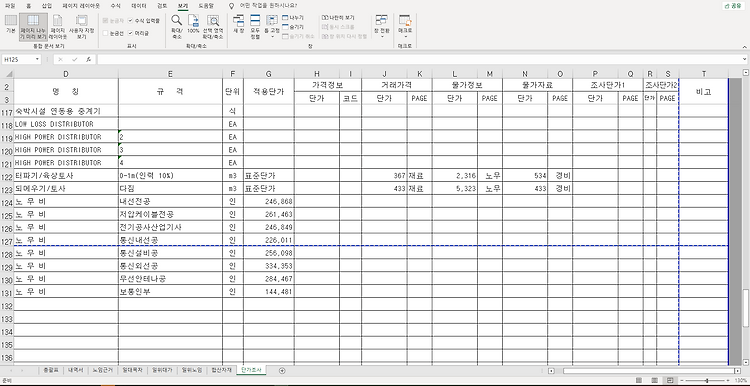The width and height of the screenshot is (750, 386).
Task: View Side by Side (나란히 보기)
Action: [338, 17]
